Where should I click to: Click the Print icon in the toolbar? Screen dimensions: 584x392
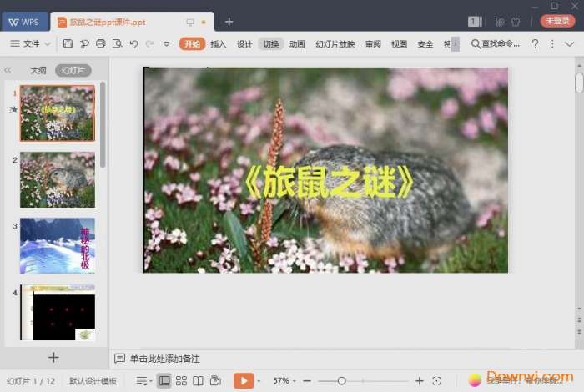click(101, 43)
